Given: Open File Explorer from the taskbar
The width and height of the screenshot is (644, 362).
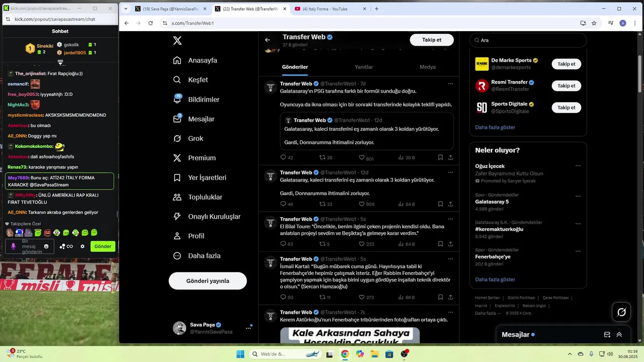Looking at the screenshot, I should point(374,354).
